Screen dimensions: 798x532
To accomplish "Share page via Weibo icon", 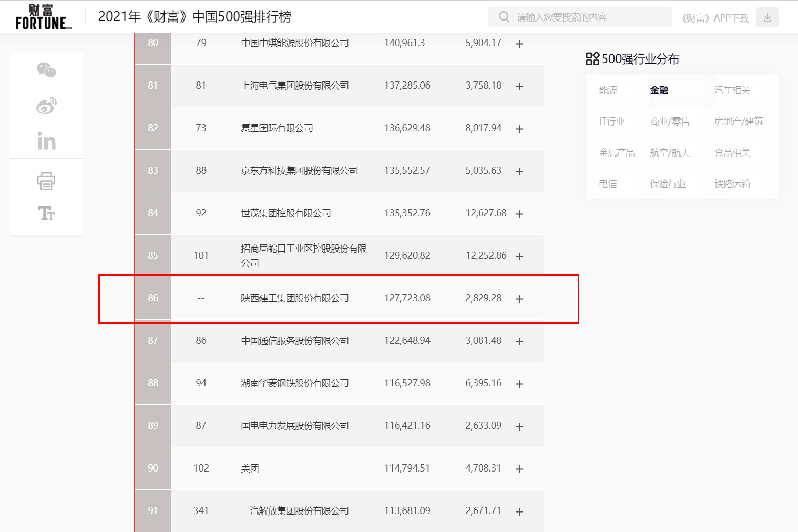I will pos(46,106).
